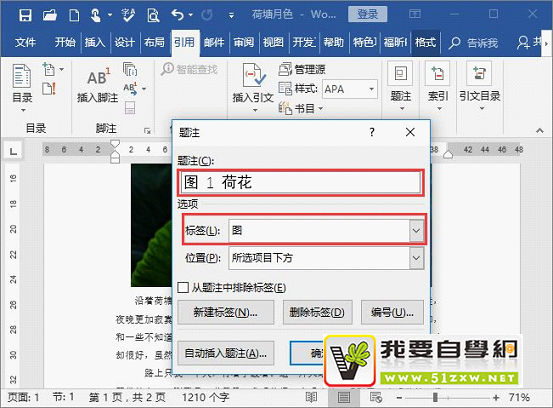This screenshot has width=553, height=408.
Task: Click the lotus image in document
Action: (151, 225)
